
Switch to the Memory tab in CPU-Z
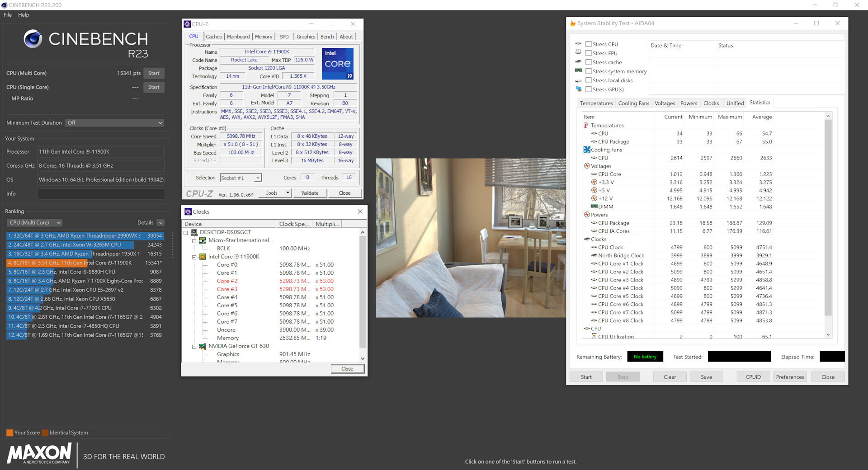[x=264, y=37]
